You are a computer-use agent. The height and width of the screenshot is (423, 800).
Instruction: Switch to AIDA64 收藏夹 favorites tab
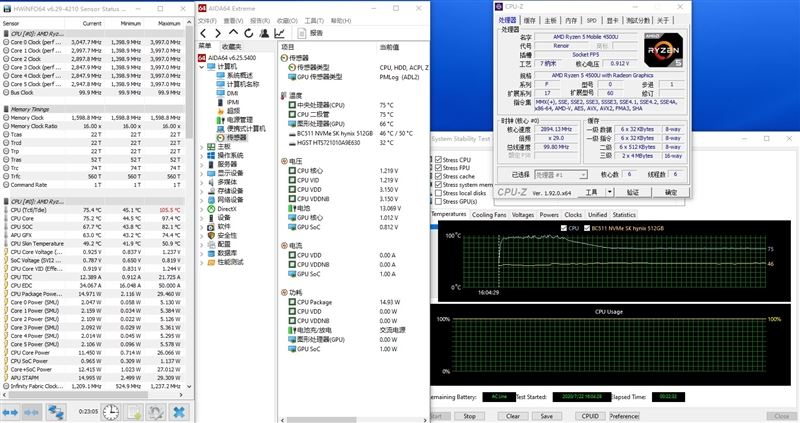click(231, 46)
